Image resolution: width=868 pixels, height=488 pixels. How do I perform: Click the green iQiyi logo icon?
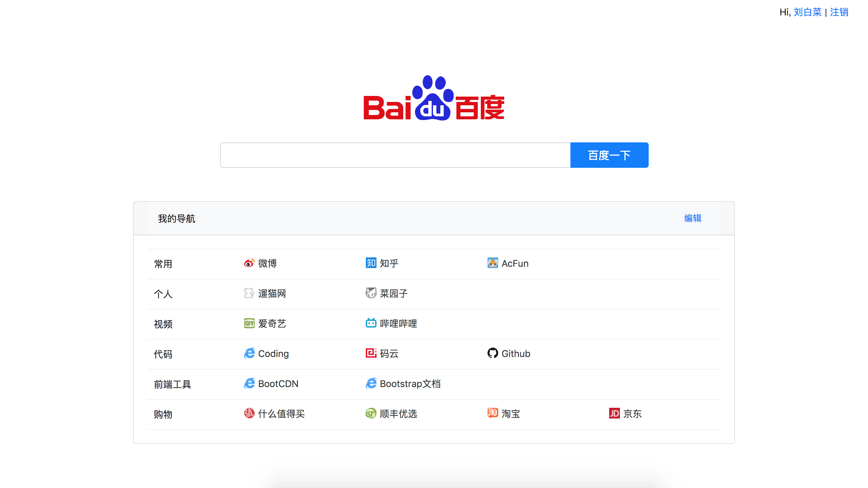click(x=249, y=323)
